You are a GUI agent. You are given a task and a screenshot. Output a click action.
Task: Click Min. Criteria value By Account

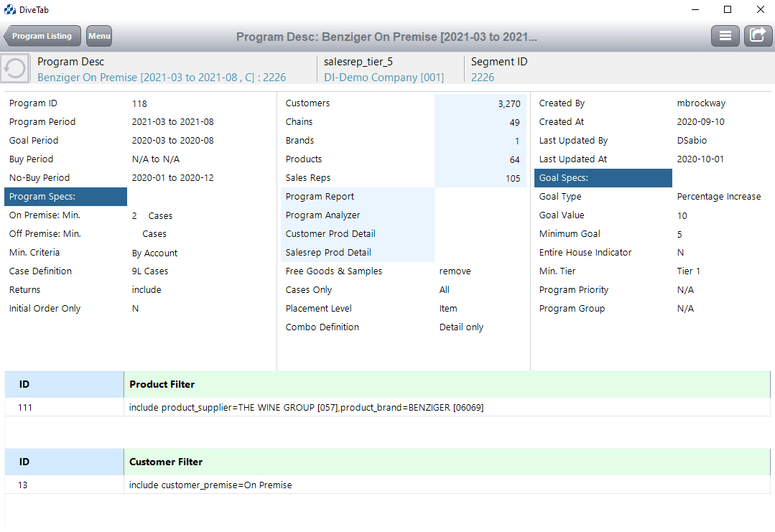pyautogui.click(x=154, y=253)
